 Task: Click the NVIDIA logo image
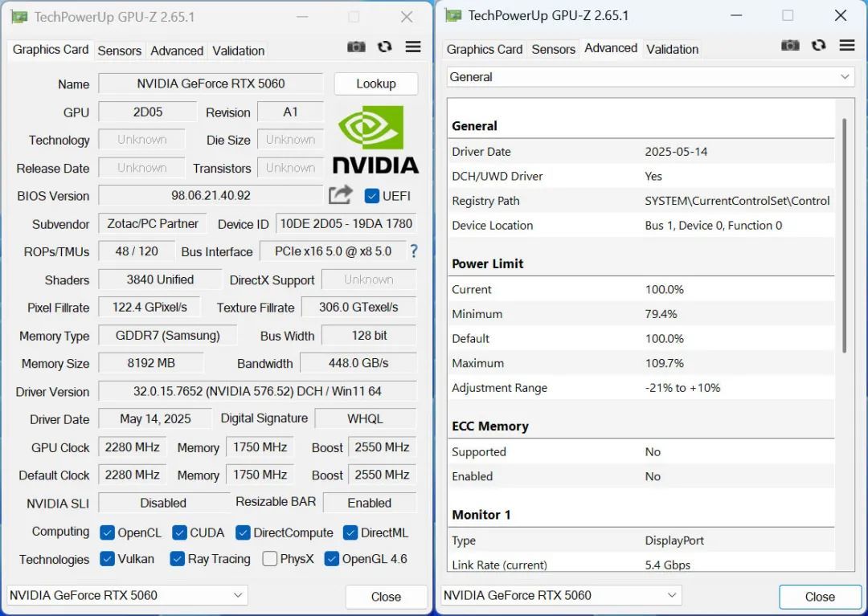pos(375,140)
